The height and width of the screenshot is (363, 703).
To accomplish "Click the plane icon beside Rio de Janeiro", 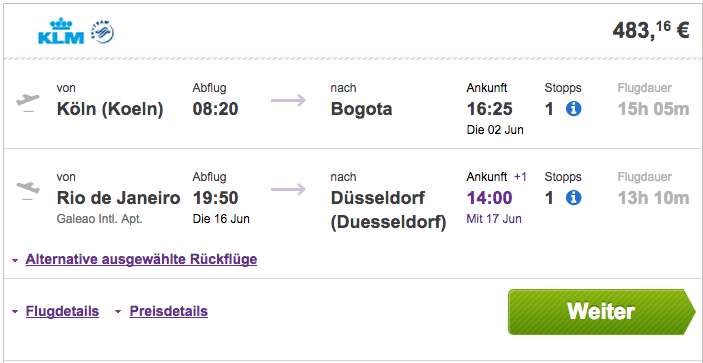I will 28,190.
